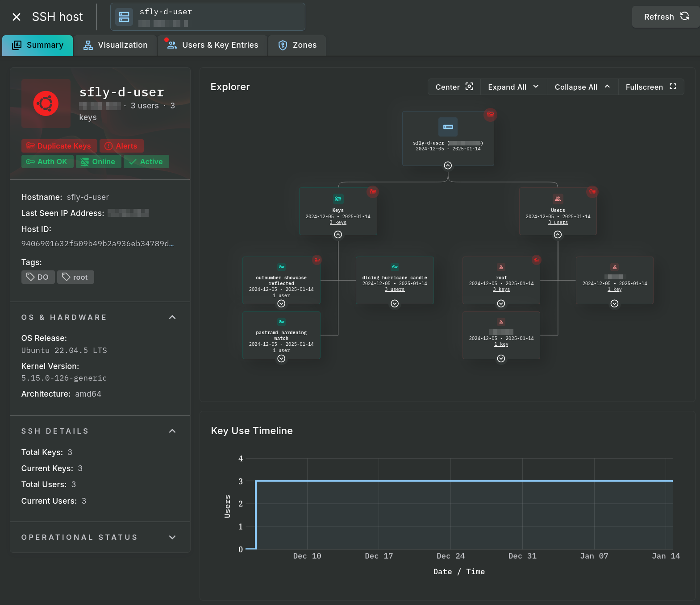The image size is (700, 605).
Task: Collapse the SSH Details section
Action: point(172,431)
